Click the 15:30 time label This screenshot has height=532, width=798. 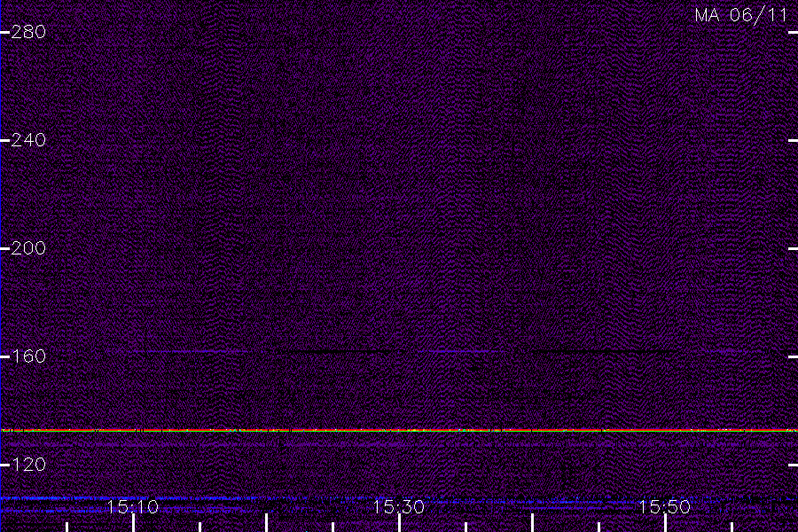pos(398,507)
